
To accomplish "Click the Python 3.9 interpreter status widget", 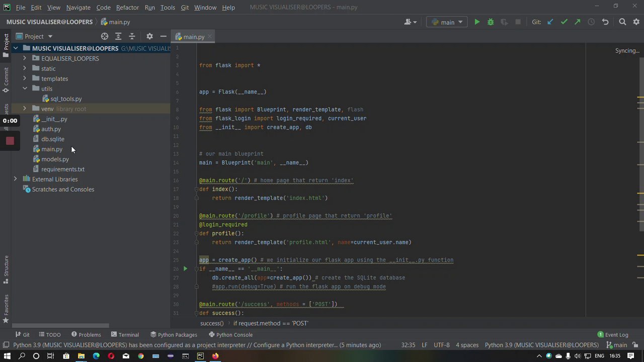I will pos(541,345).
